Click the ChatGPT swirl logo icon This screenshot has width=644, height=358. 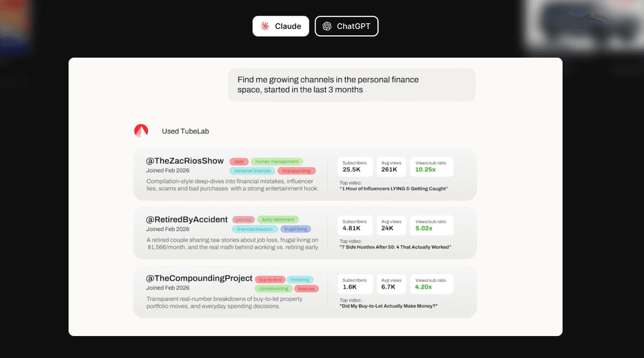click(x=327, y=26)
